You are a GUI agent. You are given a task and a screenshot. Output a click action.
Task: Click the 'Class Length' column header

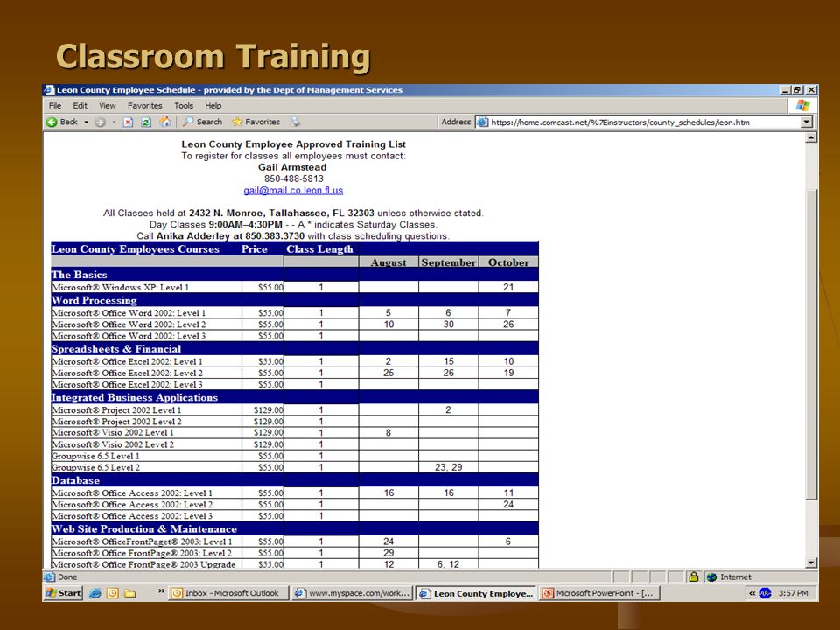tap(320, 249)
